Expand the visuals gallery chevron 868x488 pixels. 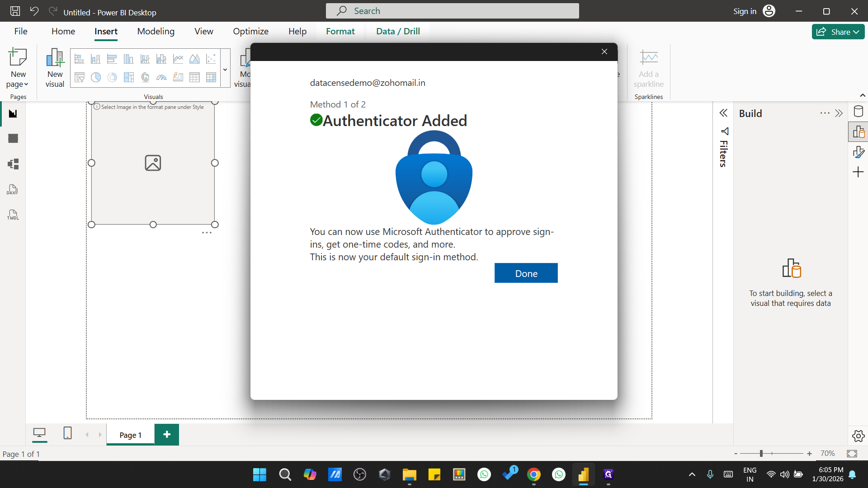point(225,69)
